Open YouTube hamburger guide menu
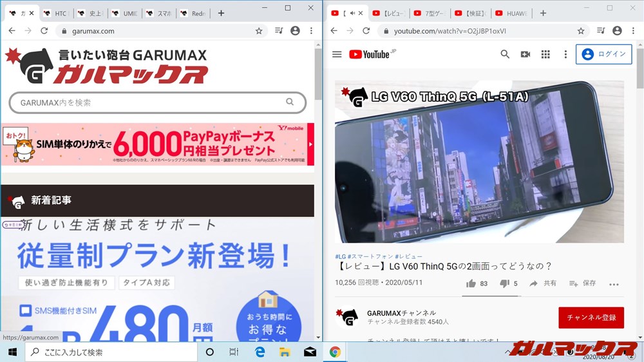The width and height of the screenshot is (644, 362). click(337, 55)
